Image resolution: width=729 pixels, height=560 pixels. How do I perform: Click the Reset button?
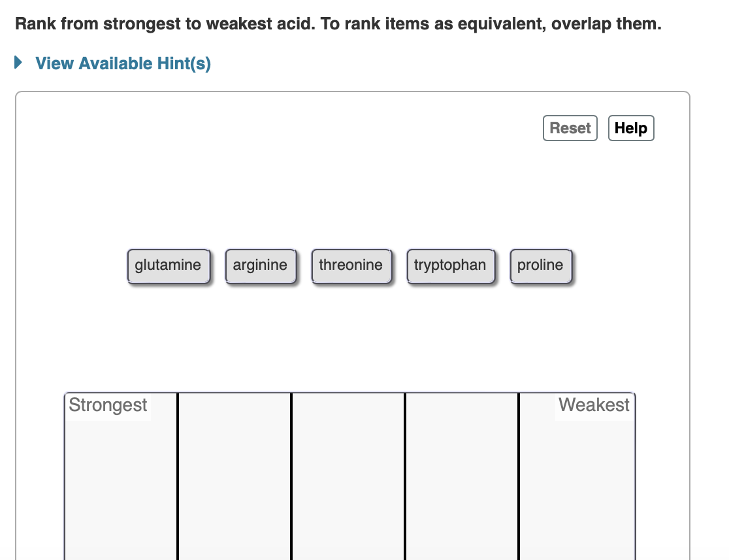tap(570, 128)
